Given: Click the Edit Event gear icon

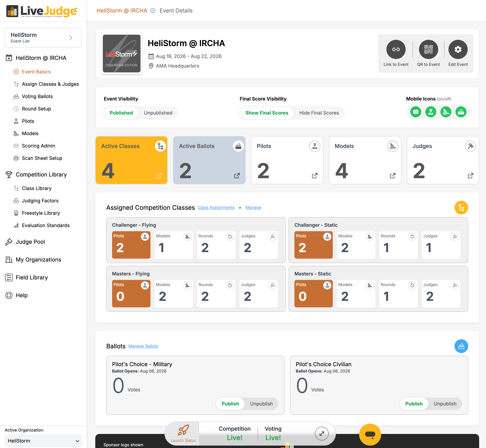Looking at the screenshot, I should [x=458, y=49].
